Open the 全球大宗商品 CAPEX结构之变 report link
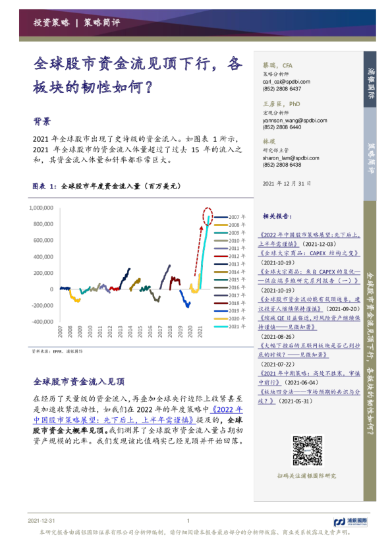 310,253
